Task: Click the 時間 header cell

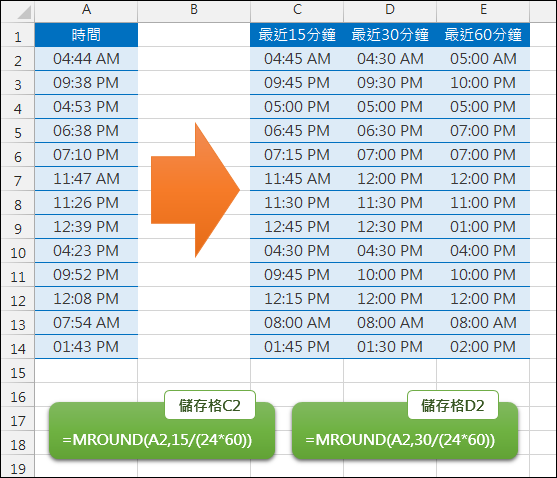Action: (86, 35)
